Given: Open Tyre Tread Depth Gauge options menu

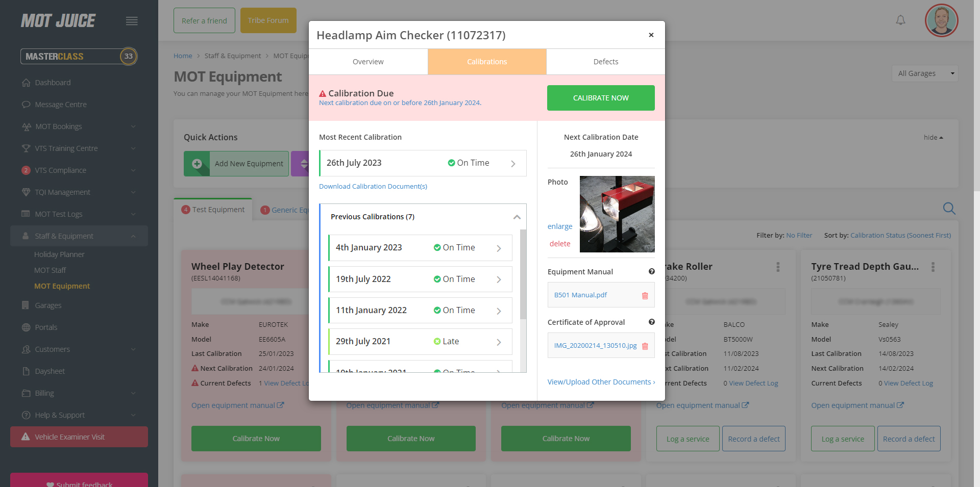Looking at the screenshot, I should (933, 267).
